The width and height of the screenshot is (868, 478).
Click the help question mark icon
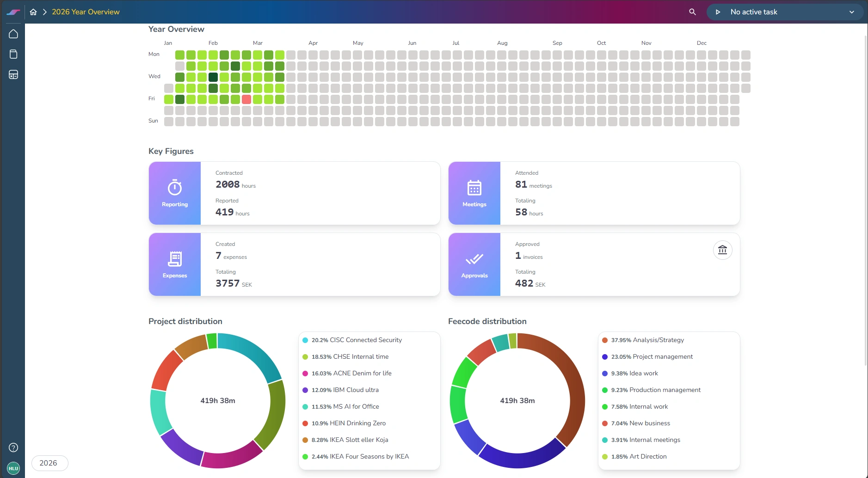[13, 447]
